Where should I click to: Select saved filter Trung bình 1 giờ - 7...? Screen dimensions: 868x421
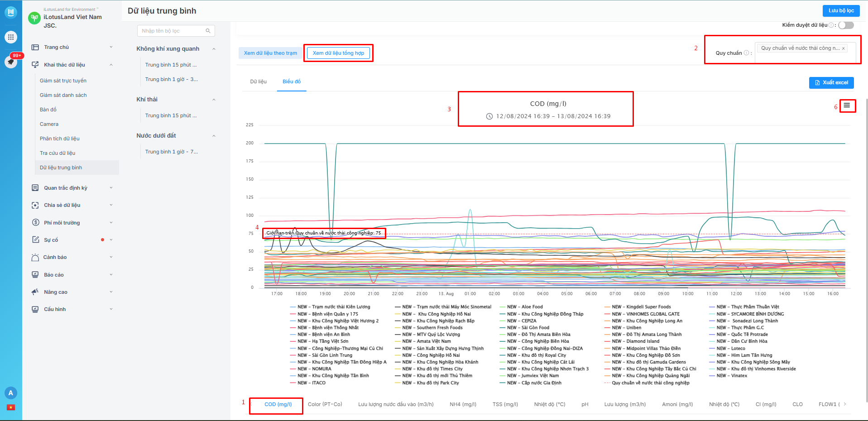(172, 152)
